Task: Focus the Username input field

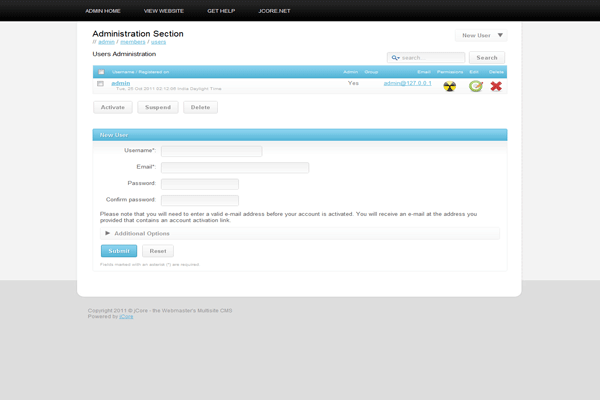Action: [212, 151]
